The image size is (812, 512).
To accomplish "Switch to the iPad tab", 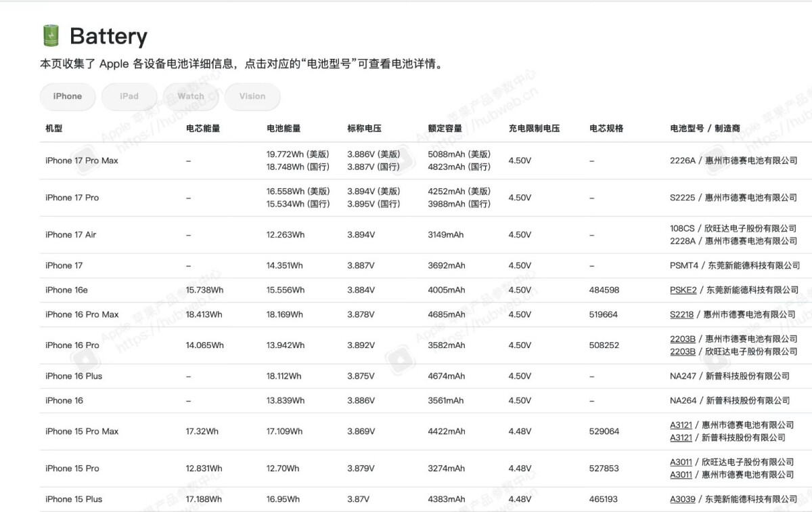I will (x=129, y=96).
